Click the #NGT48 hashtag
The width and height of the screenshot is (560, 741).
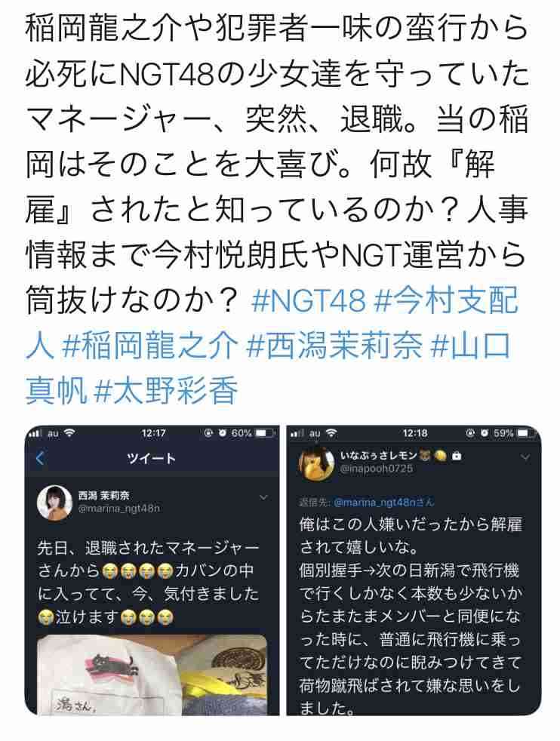pos(309,300)
